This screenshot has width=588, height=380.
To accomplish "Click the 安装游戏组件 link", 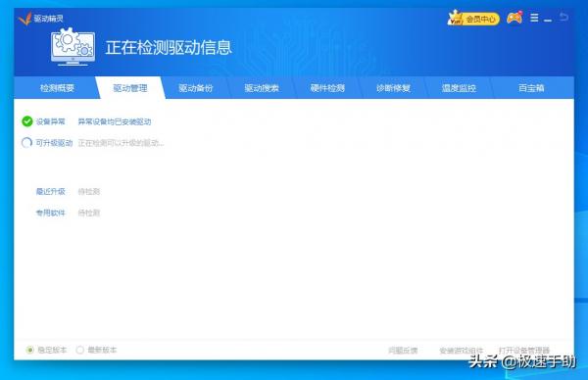I will [462, 351].
